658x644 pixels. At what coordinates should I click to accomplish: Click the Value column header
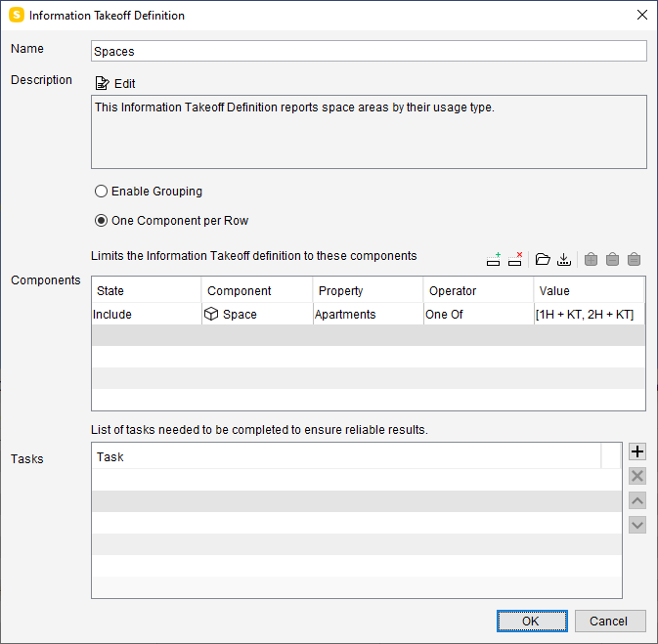click(x=590, y=290)
